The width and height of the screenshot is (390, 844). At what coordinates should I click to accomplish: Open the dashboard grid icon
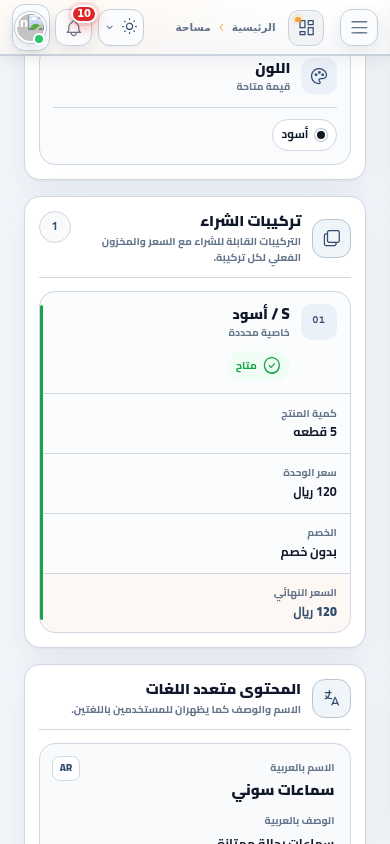(x=306, y=27)
